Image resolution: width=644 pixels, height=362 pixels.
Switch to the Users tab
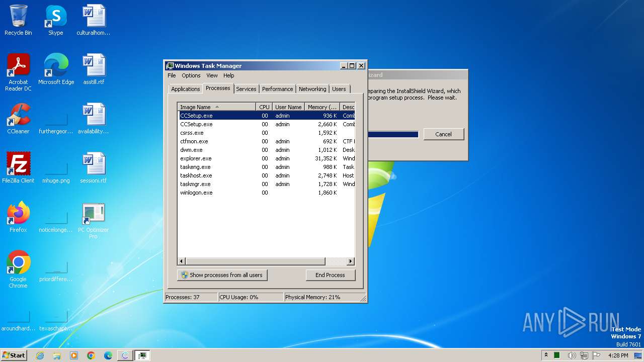339,89
